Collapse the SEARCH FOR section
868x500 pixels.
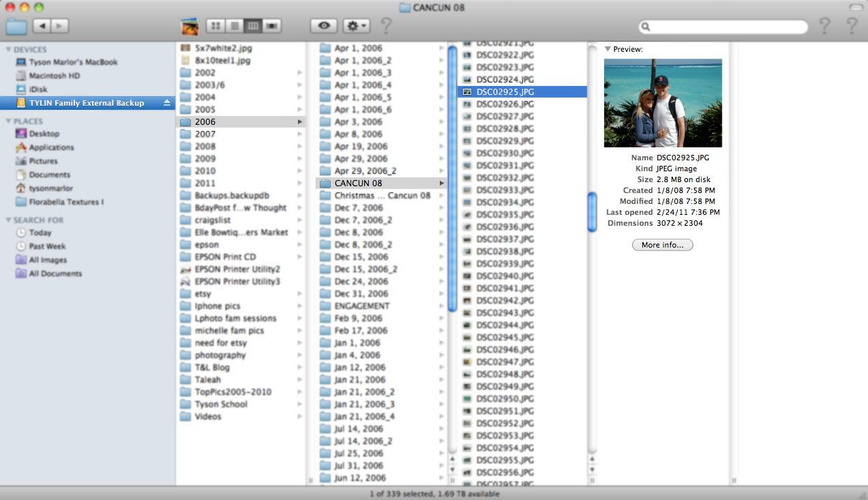[x=8, y=220]
